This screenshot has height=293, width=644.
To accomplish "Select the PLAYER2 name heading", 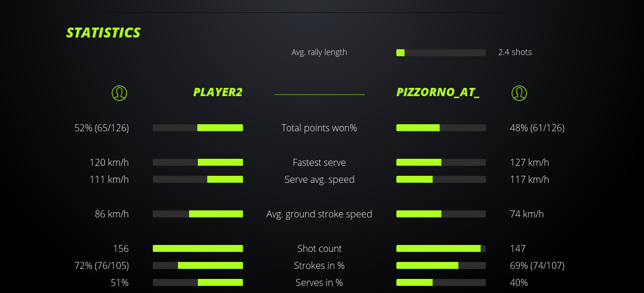I will pyautogui.click(x=218, y=93).
